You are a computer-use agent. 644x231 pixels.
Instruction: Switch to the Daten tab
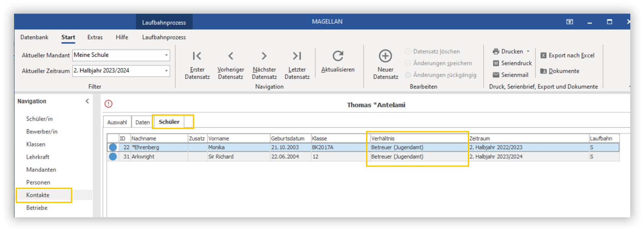[x=143, y=122]
